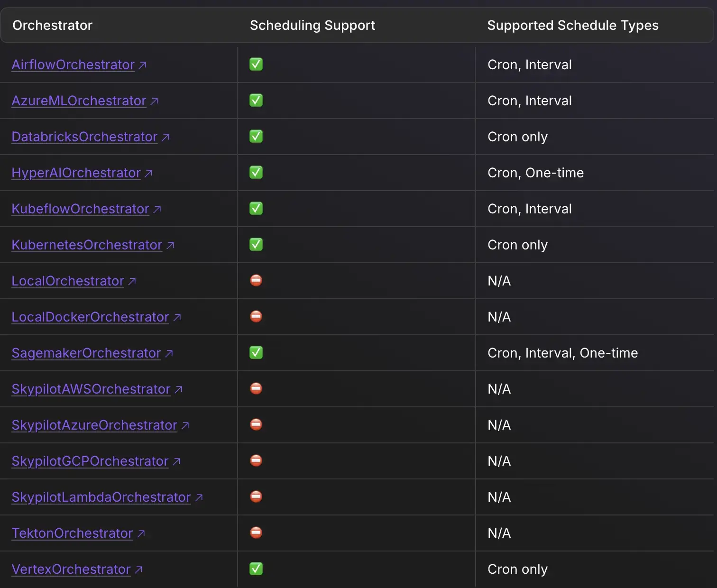Screen dimensions: 717x588
Task: Click external-link arrow beside AzureMLOrchestrator
Action: point(154,101)
